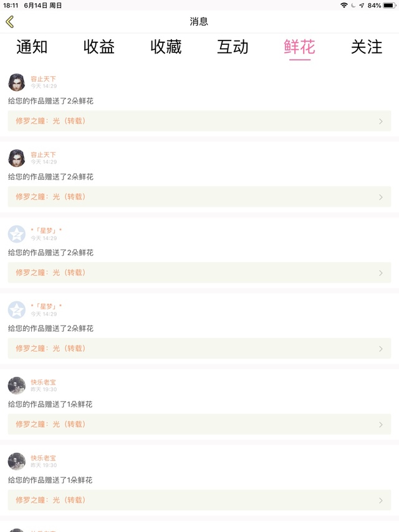This screenshot has height=532, width=399.
Task: Tap the second 快乐老宝 profile picture
Action: click(17, 462)
